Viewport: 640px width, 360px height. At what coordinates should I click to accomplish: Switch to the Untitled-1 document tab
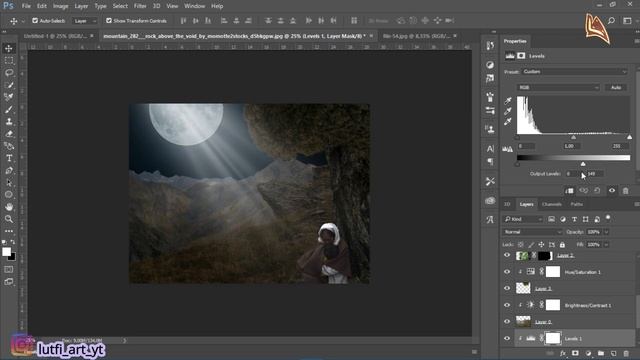pyautogui.click(x=56, y=36)
